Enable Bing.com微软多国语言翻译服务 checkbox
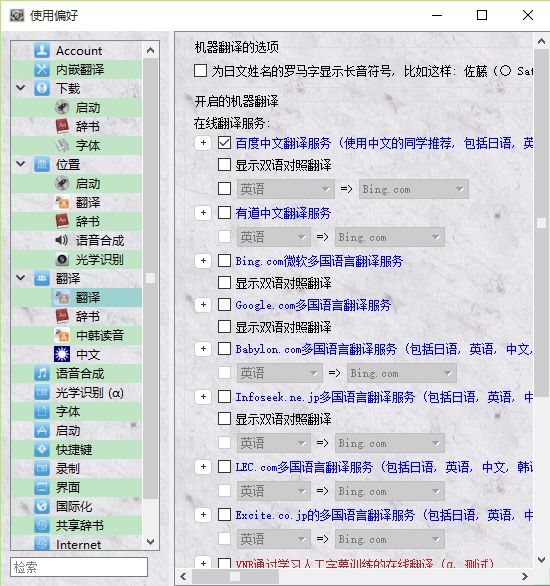 (224, 260)
